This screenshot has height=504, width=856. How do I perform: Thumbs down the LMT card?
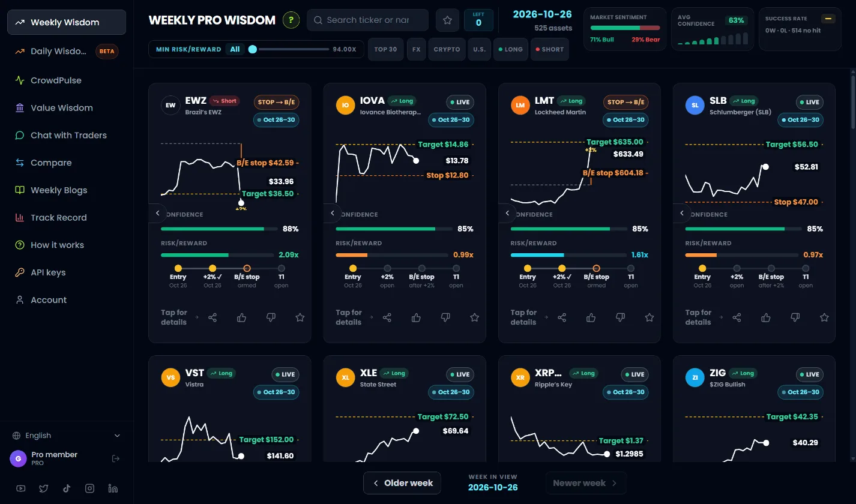click(x=620, y=317)
